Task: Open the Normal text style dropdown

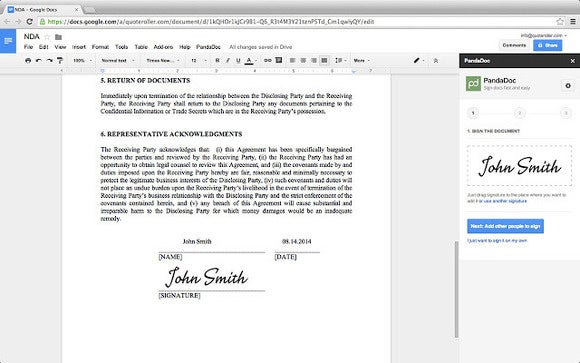Action: pos(118,60)
